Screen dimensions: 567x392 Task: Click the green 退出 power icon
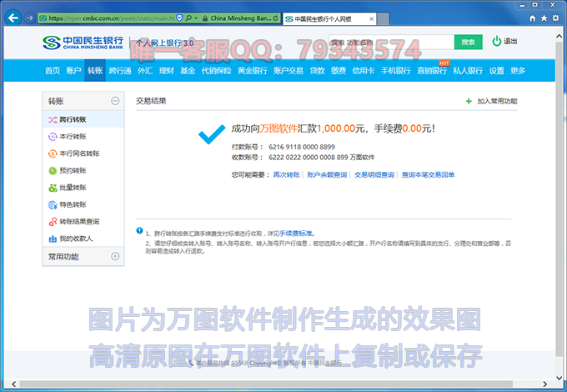tap(497, 42)
